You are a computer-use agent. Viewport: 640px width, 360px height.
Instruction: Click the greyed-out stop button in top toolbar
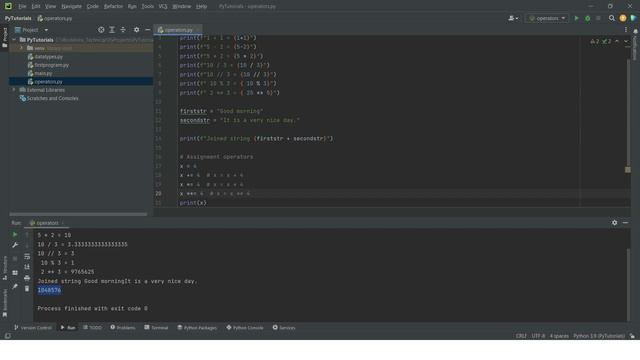pos(598,18)
